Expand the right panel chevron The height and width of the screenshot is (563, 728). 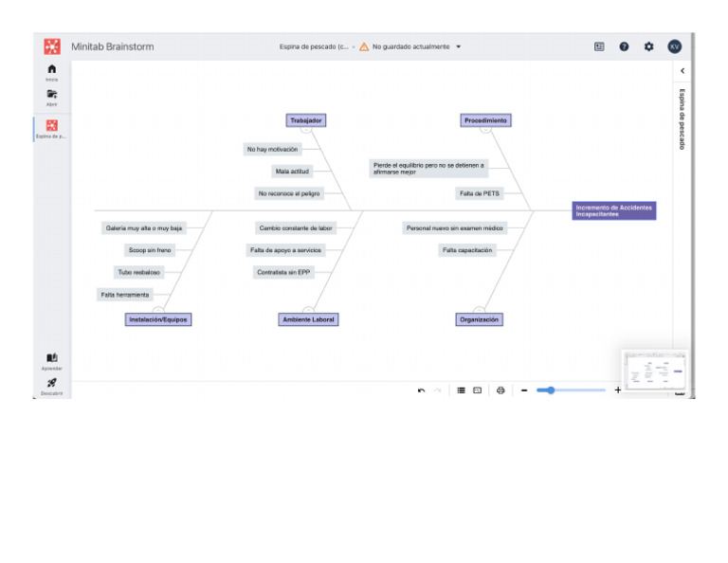pos(682,70)
